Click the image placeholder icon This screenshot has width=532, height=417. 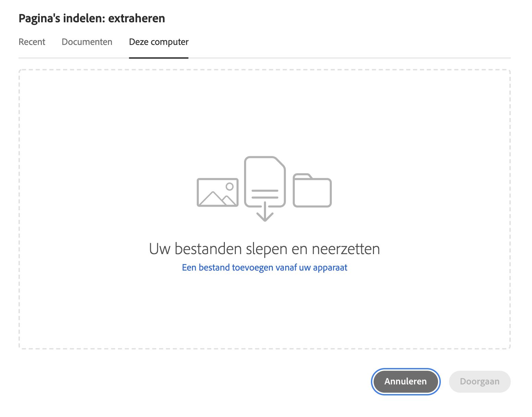218,192
